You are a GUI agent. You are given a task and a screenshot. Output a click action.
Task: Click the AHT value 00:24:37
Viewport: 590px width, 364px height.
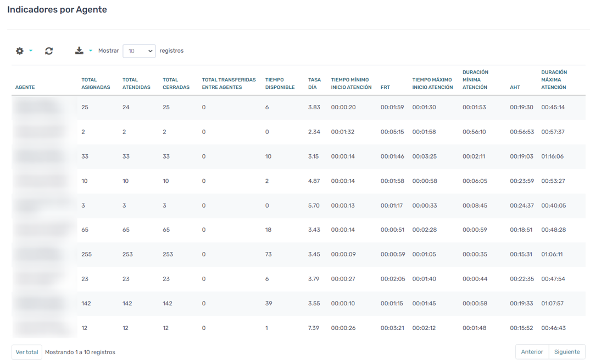tap(522, 206)
